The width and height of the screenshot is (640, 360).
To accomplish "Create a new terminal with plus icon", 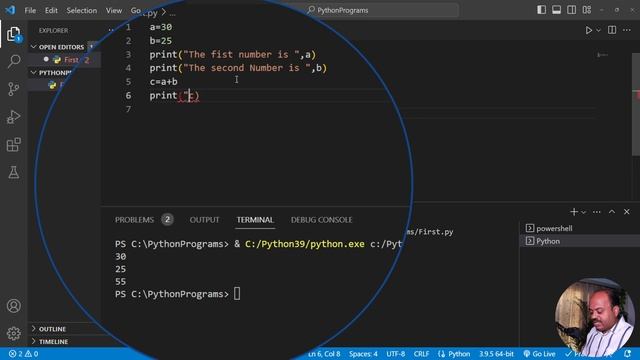I will [574, 211].
